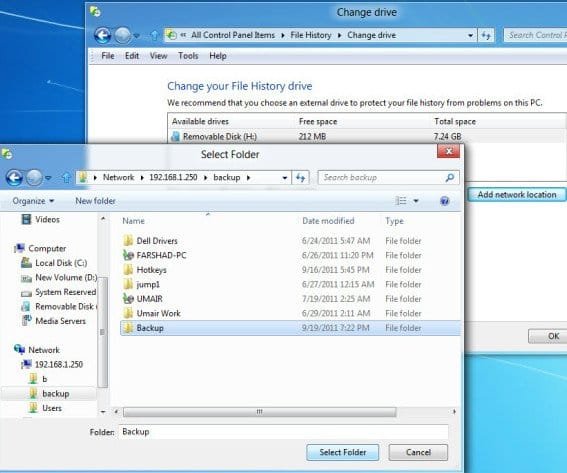Refresh Change drive window
This screenshot has height=473, width=567.
point(486,35)
